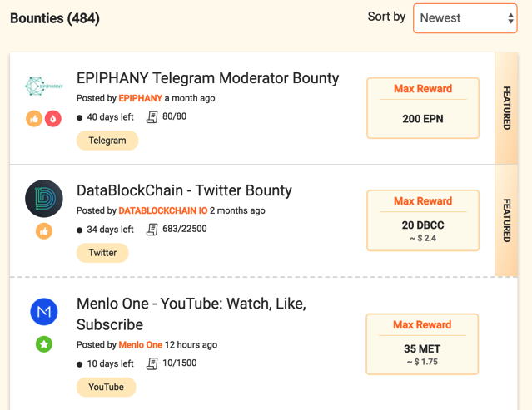
Task: Open the Sort by Newest dropdown
Action: (x=465, y=18)
